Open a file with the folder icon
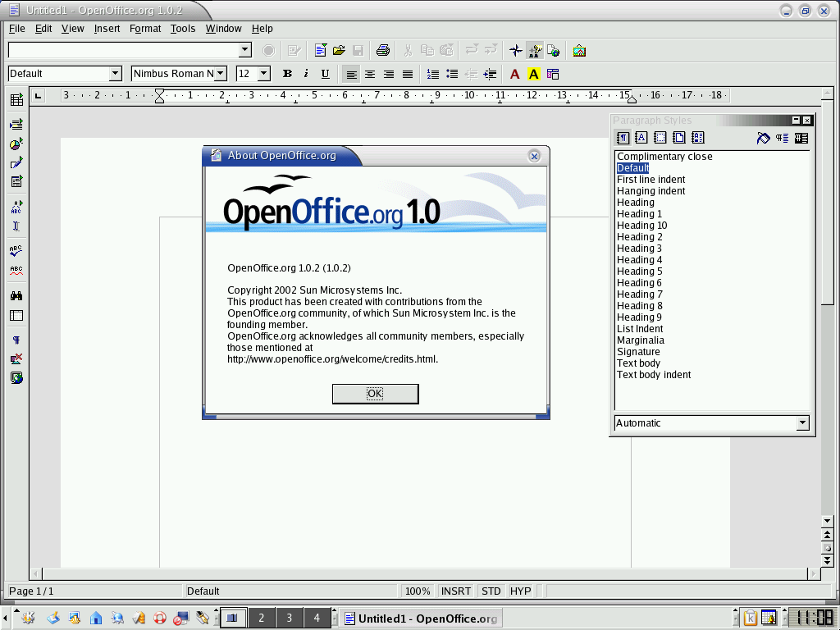The height and width of the screenshot is (630, 840). 339,50
